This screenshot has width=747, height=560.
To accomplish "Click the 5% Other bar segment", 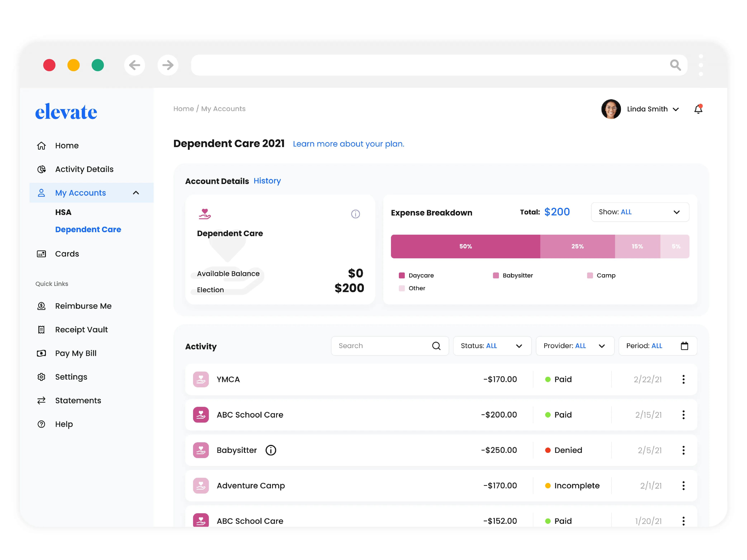I will click(x=675, y=247).
